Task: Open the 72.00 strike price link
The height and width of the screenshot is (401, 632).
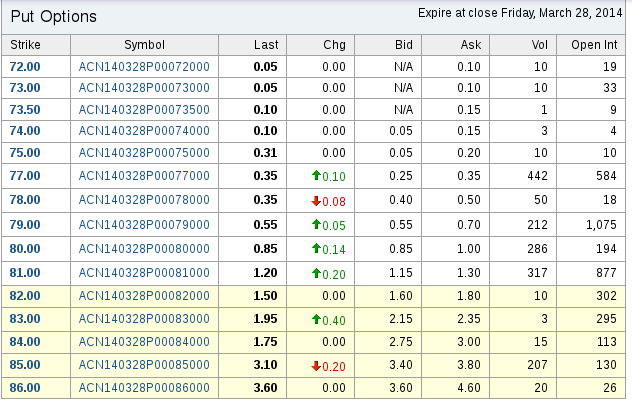Action: [25, 66]
